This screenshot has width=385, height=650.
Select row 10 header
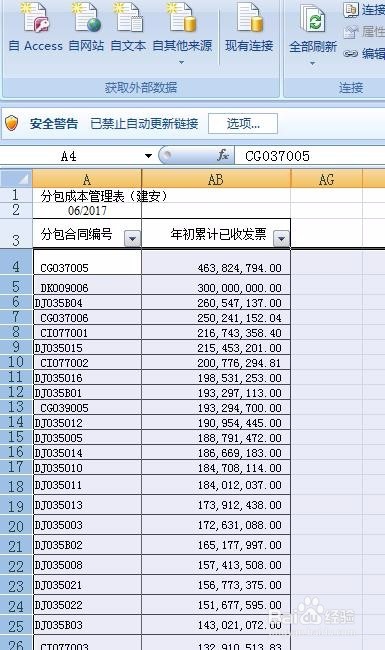pos(16,362)
